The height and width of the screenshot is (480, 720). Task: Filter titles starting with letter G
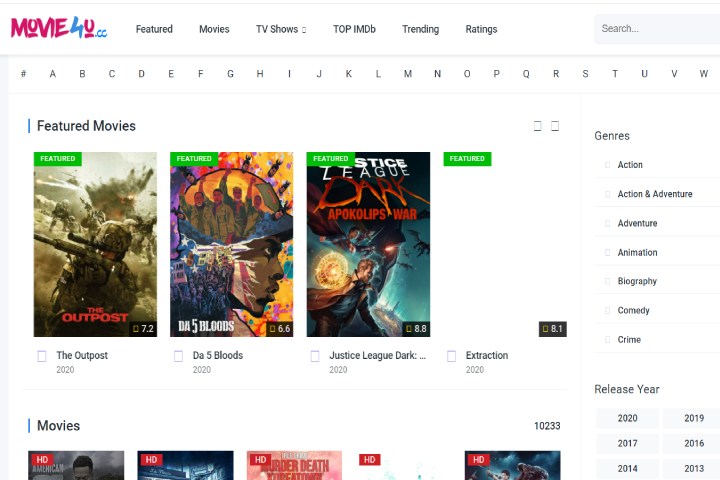pyautogui.click(x=231, y=73)
